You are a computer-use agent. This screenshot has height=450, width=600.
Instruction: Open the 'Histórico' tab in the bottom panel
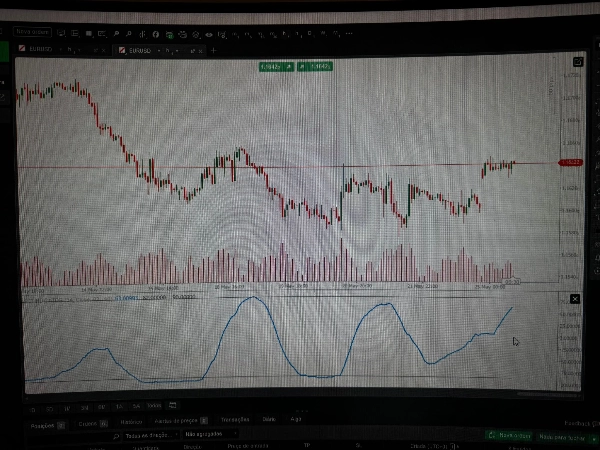click(131, 422)
